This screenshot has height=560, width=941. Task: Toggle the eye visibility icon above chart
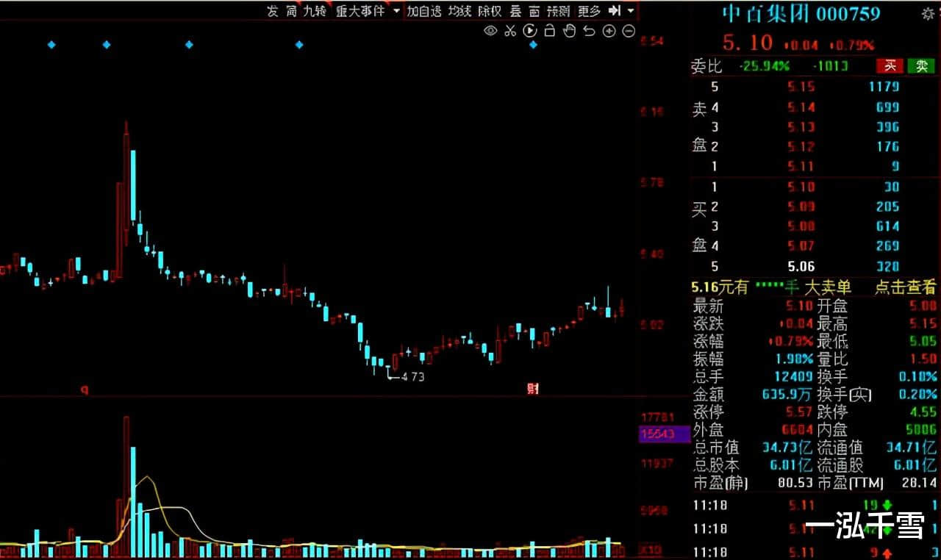(490, 30)
